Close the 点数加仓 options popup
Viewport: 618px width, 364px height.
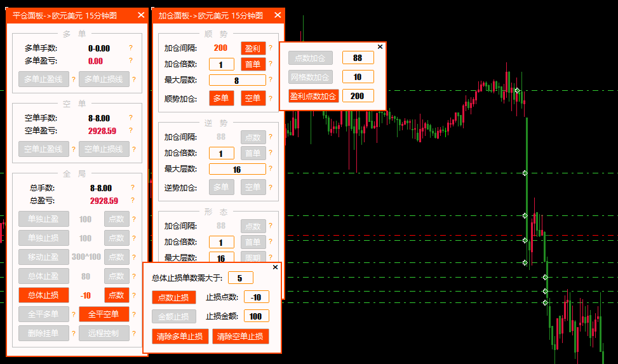coord(380,46)
